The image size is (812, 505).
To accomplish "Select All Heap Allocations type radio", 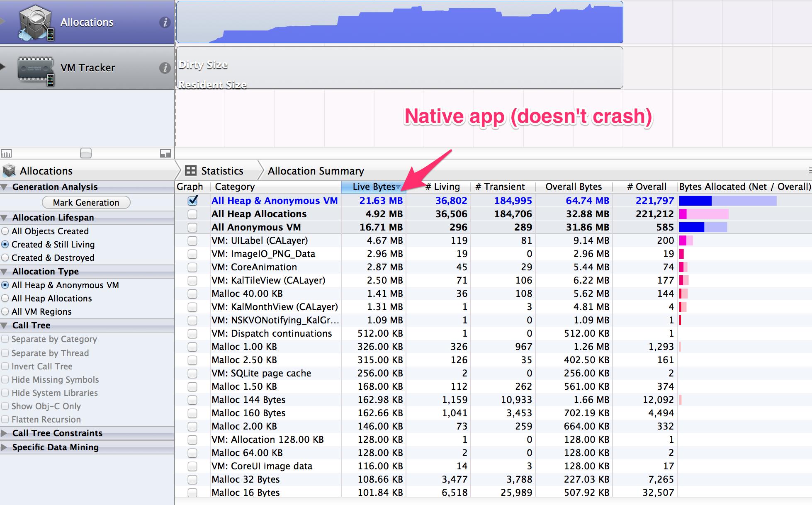I will pos(5,299).
